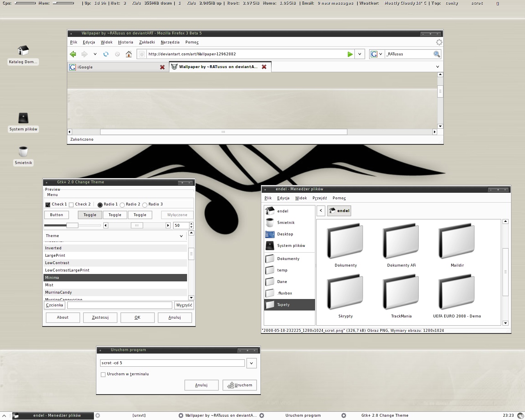Open the Firefox history dropdown next to forward
525x420 pixels.
tap(95, 54)
